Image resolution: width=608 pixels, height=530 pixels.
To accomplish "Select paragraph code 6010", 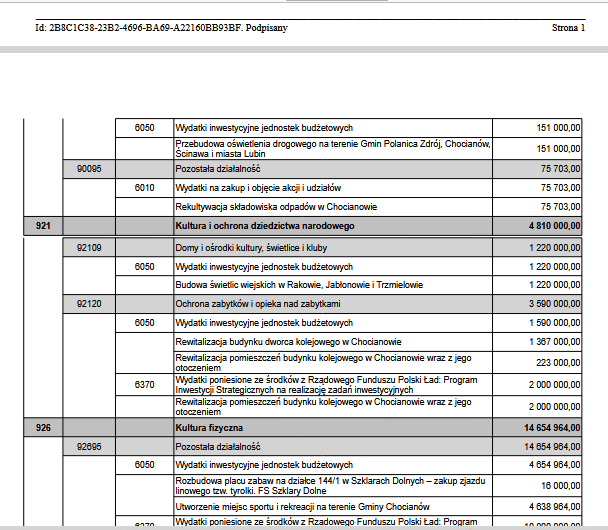I will click(145, 188).
